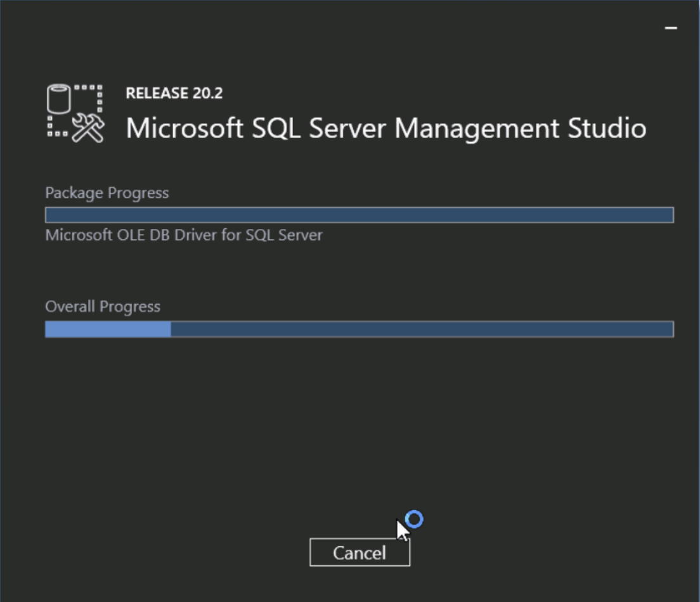Click the 'RELEASE 20.2' label

174,93
